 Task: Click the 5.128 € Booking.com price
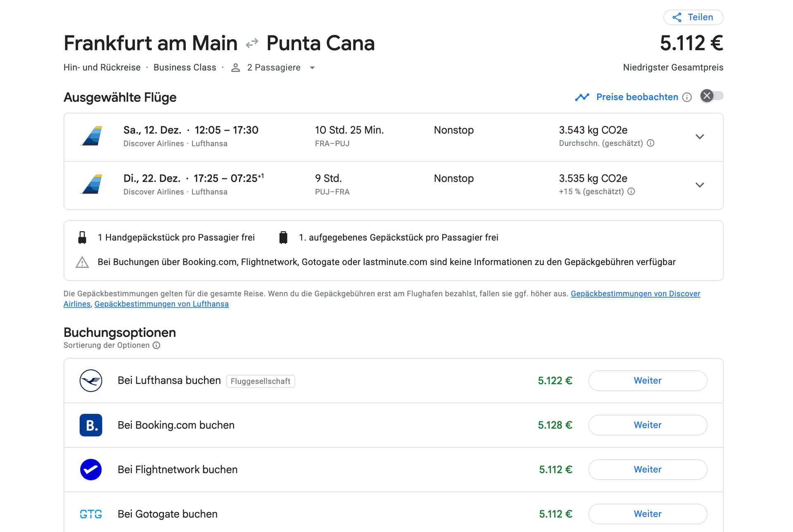tap(555, 425)
